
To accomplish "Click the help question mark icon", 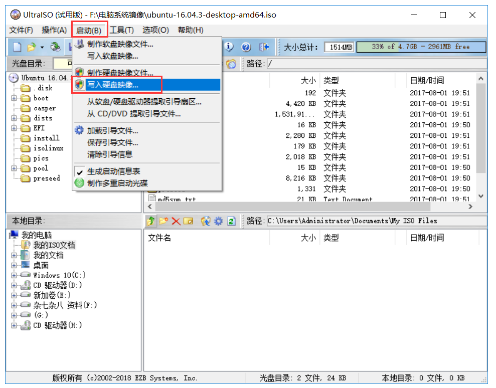I will click(246, 47).
